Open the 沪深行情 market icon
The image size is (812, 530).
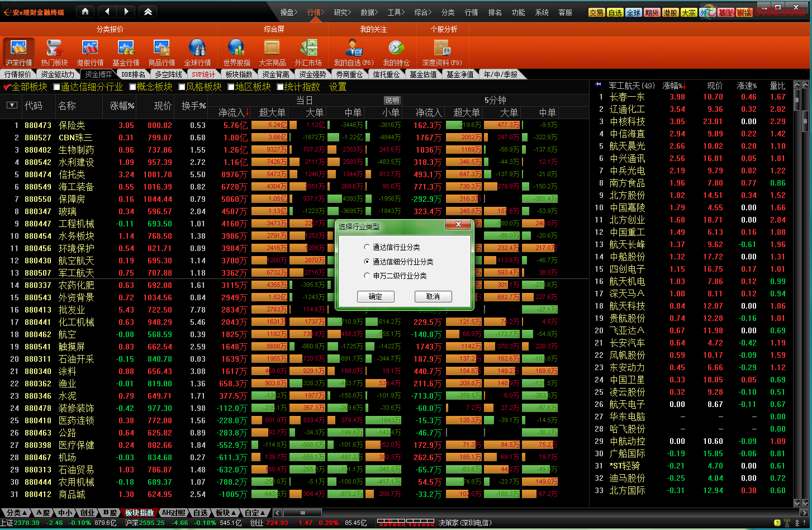(18, 53)
